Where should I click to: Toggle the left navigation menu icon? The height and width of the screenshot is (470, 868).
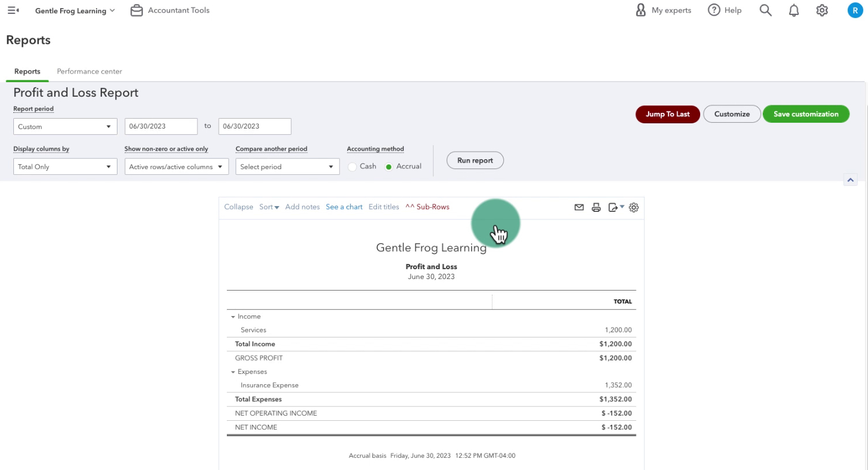pyautogui.click(x=13, y=10)
